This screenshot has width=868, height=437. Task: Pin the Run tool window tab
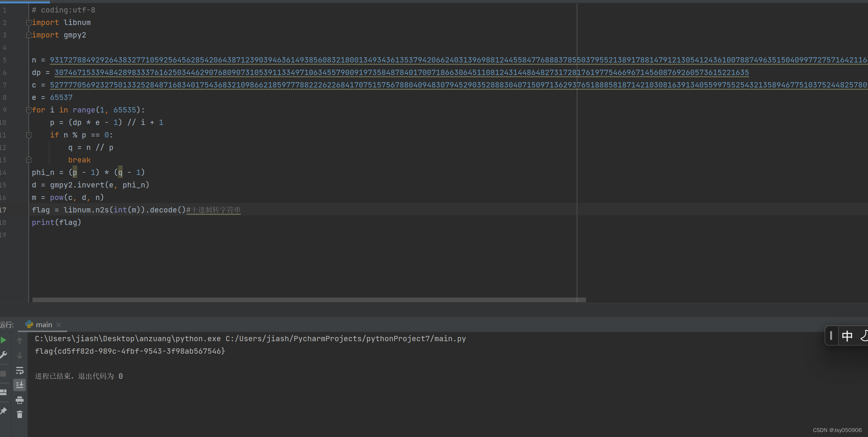pyautogui.click(x=4, y=411)
